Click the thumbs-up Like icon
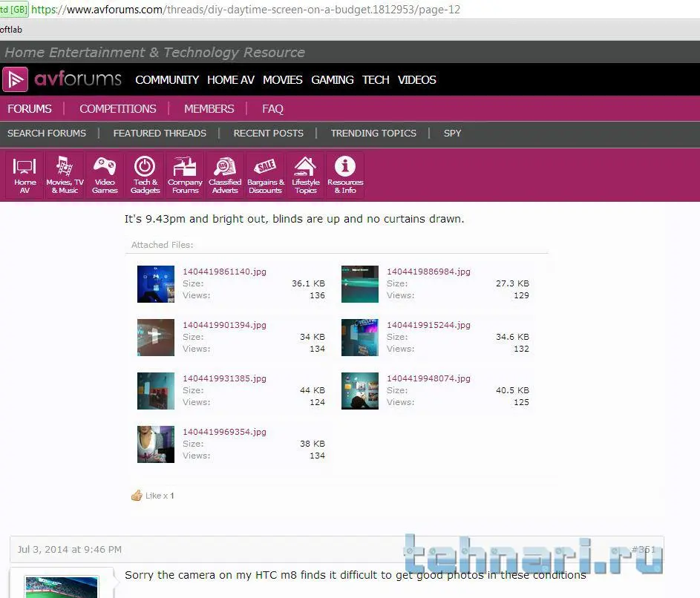This screenshot has width=700, height=598. (137, 496)
